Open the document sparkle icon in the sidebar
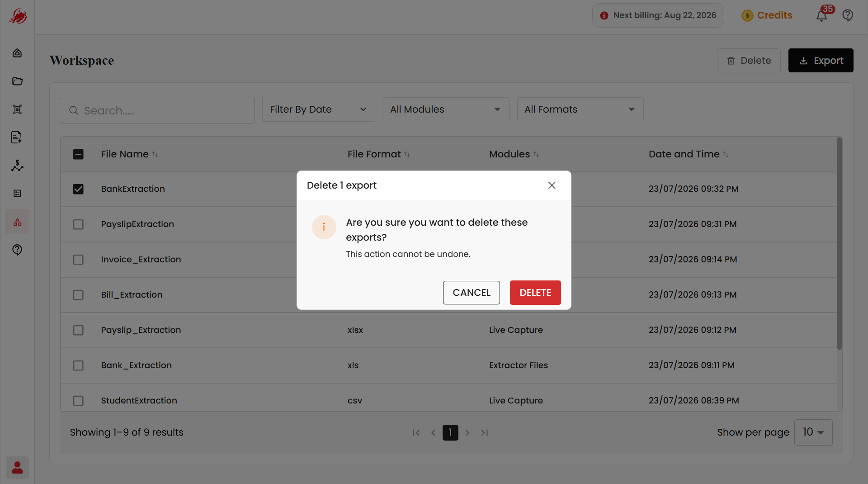Screen dimensions: 868x484 [x=17, y=137]
